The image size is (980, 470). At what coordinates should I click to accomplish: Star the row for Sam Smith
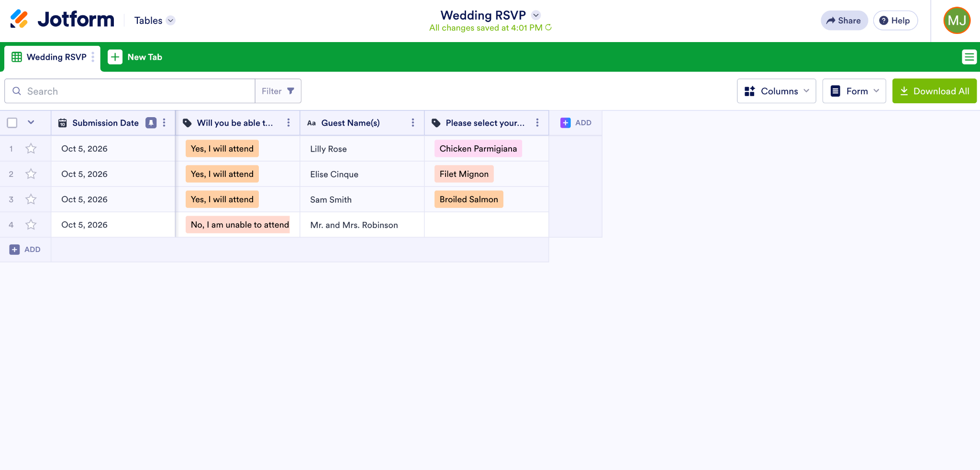pos(31,199)
